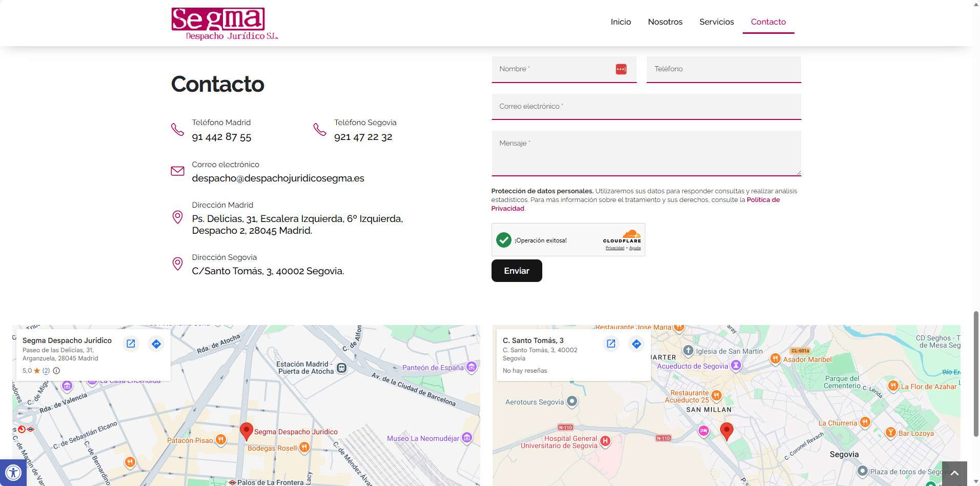Open the Inicio menu item
The width and height of the screenshot is (980, 486).
tap(621, 22)
